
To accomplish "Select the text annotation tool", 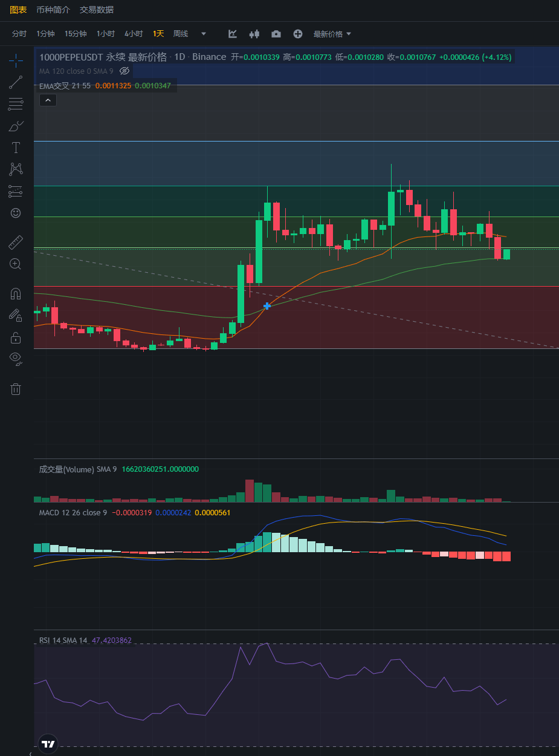I will pos(16,148).
